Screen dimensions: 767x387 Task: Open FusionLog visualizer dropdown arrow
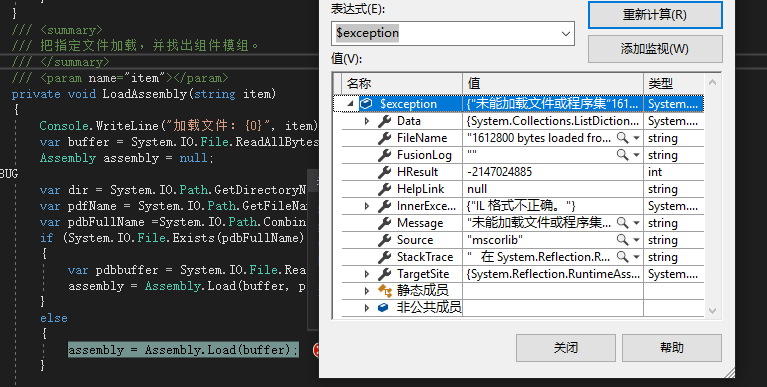tap(636, 156)
